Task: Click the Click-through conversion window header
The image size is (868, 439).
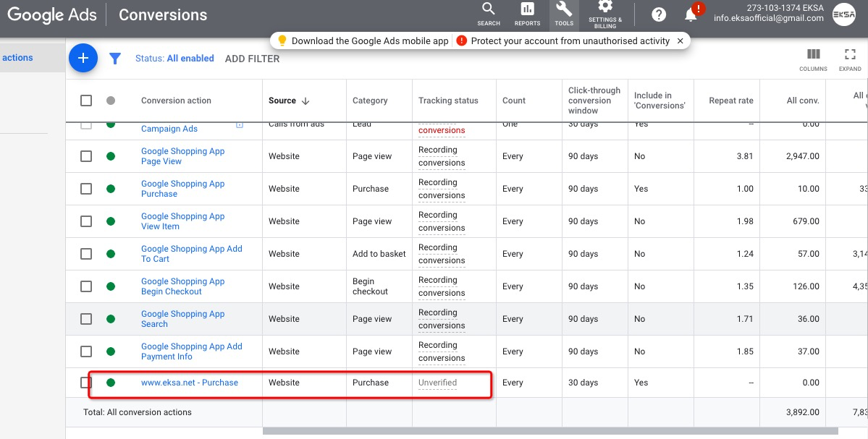Action: (x=594, y=101)
